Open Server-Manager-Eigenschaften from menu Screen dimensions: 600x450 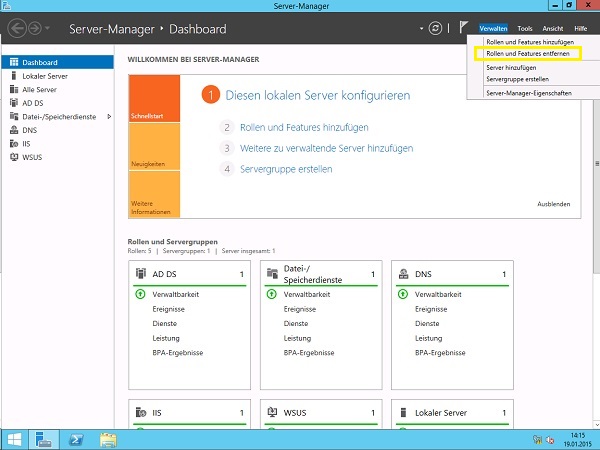(x=529, y=93)
